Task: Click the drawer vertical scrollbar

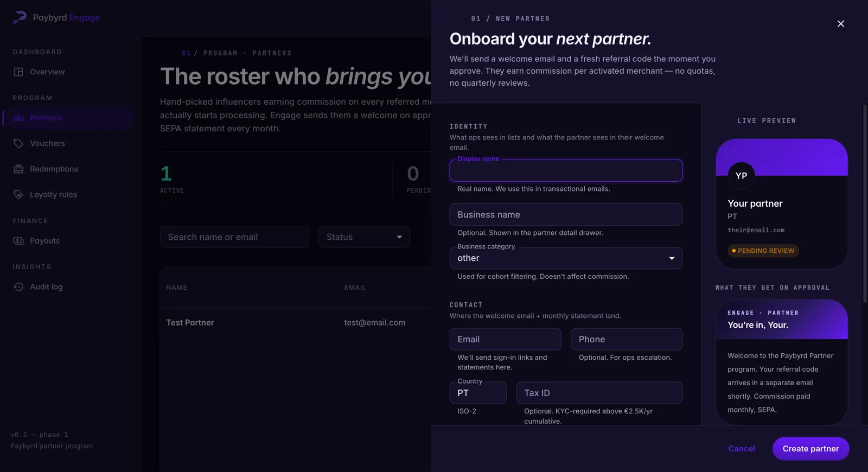Action: (x=865, y=203)
